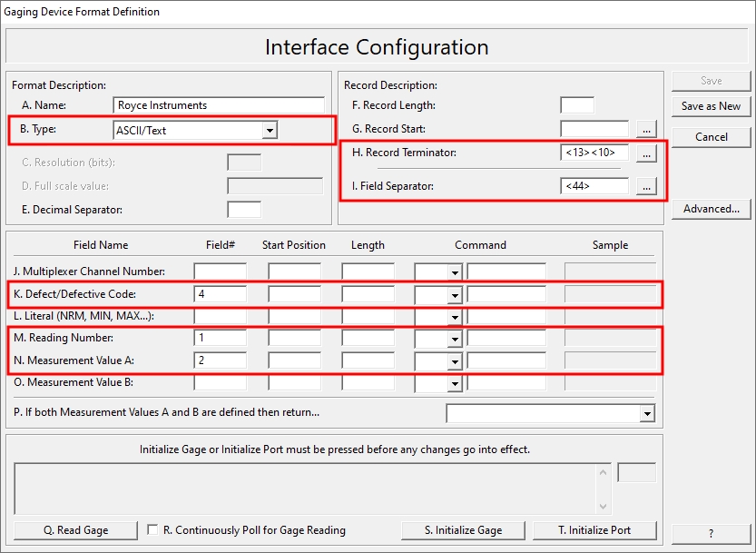This screenshot has width=756, height=553.
Task: Click Measurement Value A Start Position box
Action: (x=295, y=360)
